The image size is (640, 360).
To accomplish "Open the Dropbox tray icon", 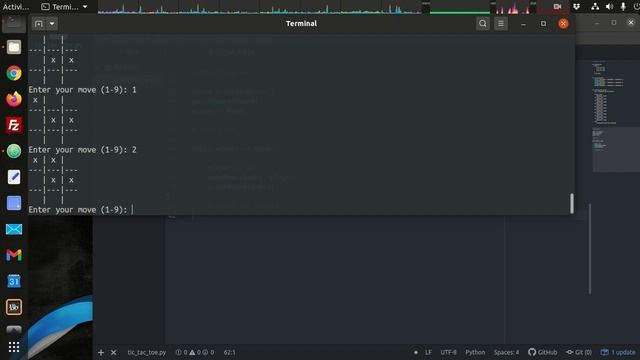I will [576, 7].
